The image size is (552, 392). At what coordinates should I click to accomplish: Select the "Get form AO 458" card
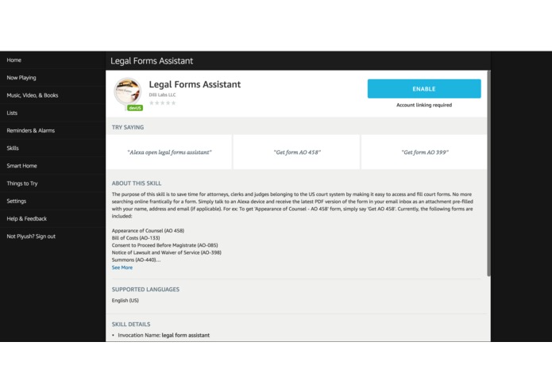click(x=297, y=152)
